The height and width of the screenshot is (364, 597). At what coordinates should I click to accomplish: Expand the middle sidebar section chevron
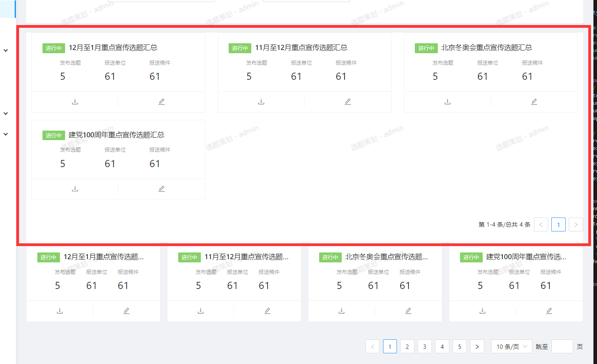6,113
